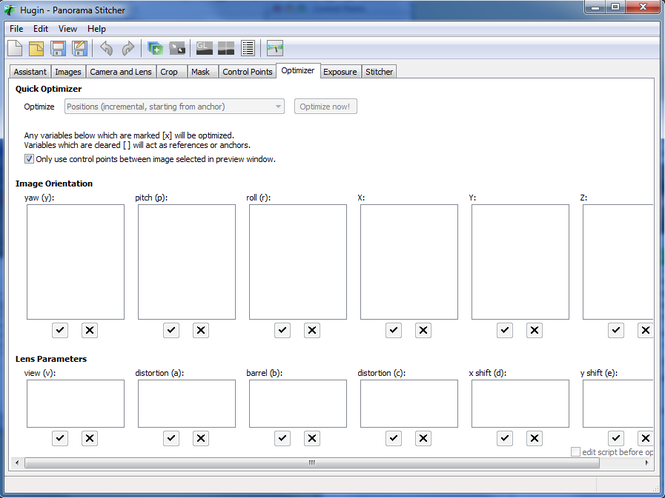Expand the Optimize positions dropdown

pyautogui.click(x=174, y=106)
